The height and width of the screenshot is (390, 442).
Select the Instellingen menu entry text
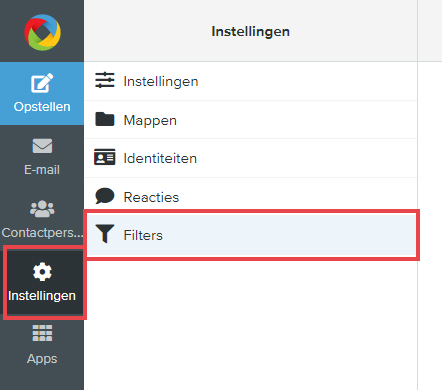pyautogui.click(x=161, y=81)
